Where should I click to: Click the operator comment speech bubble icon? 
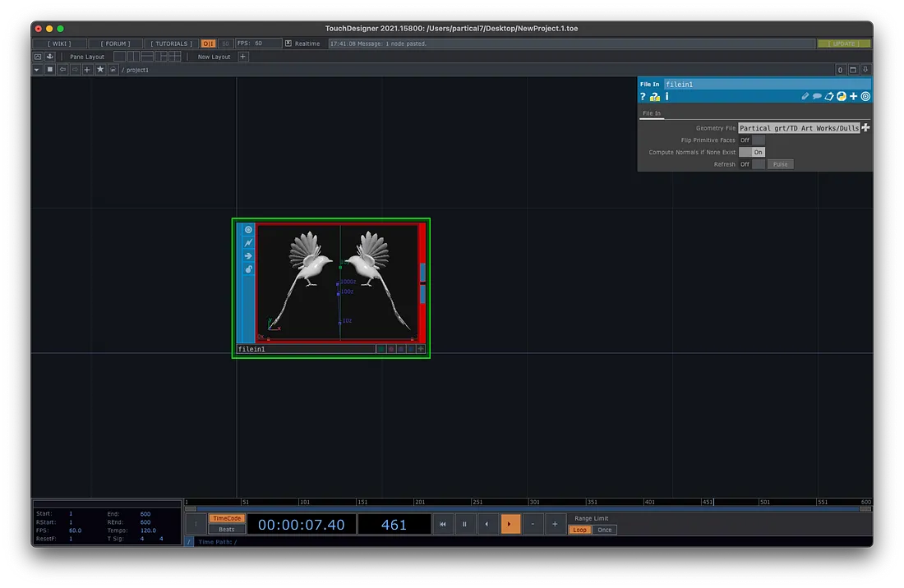(818, 96)
